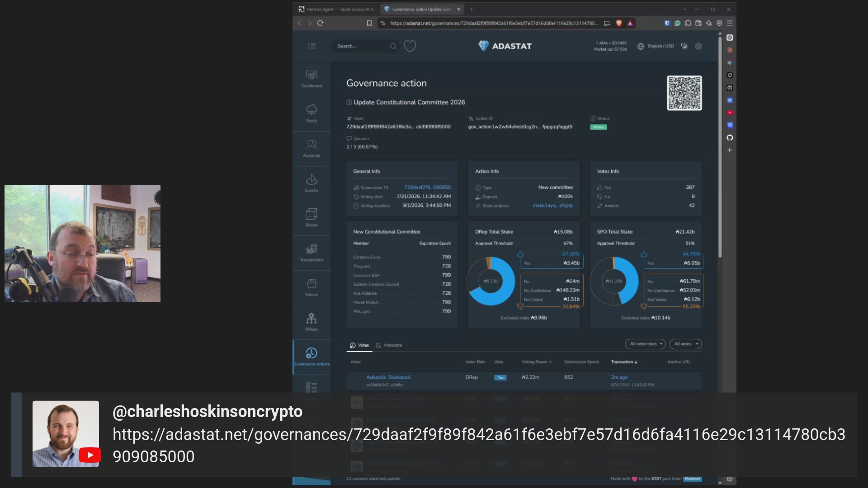Open the Blocks sidebar section
This screenshot has height=488, width=868.
pyautogui.click(x=311, y=218)
